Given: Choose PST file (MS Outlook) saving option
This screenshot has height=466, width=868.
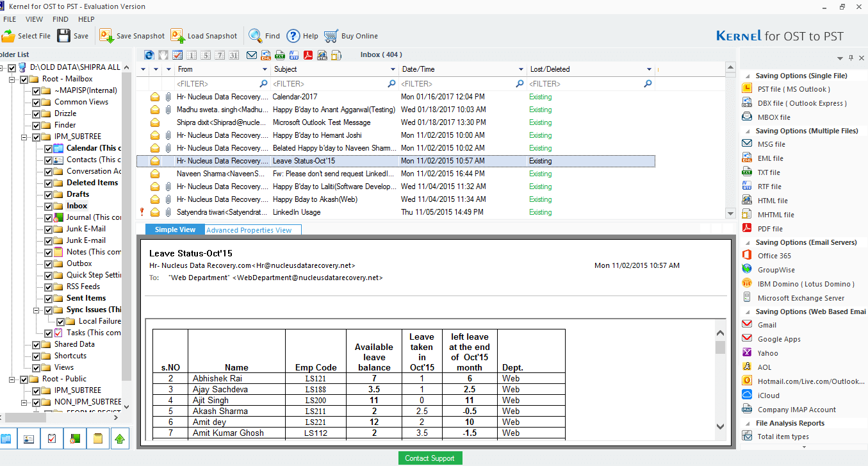Looking at the screenshot, I should (x=794, y=89).
